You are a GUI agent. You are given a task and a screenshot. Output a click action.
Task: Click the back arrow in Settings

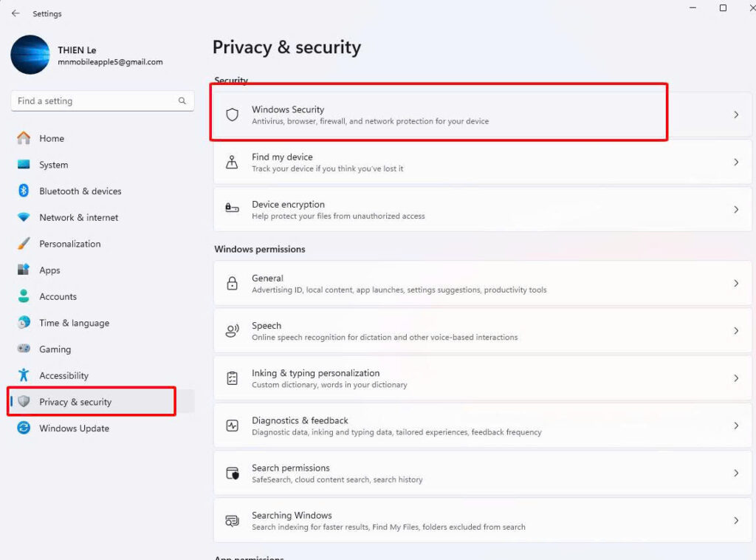[x=16, y=13]
